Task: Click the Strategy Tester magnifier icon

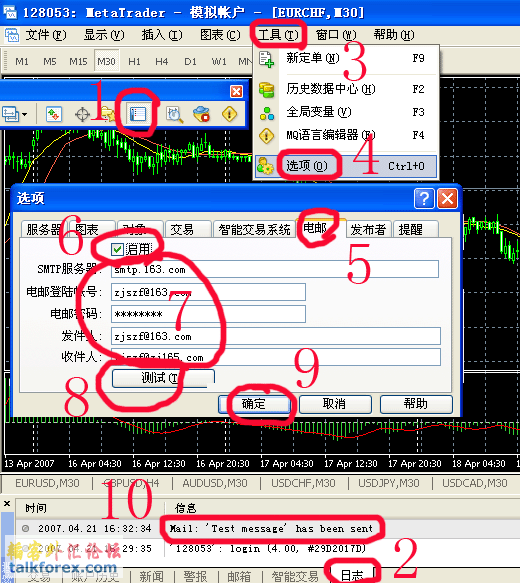Action: tap(174, 115)
